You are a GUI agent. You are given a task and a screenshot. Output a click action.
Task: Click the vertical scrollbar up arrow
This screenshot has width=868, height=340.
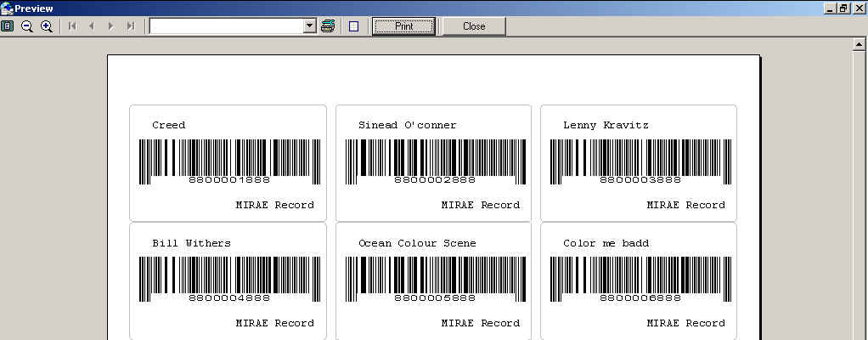coord(859,43)
